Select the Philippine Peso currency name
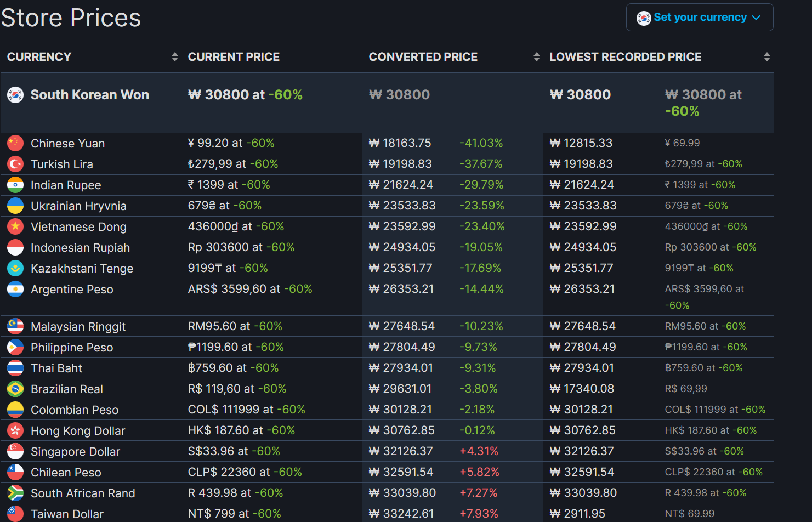This screenshot has height=522, width=812. tap(72, 348)
